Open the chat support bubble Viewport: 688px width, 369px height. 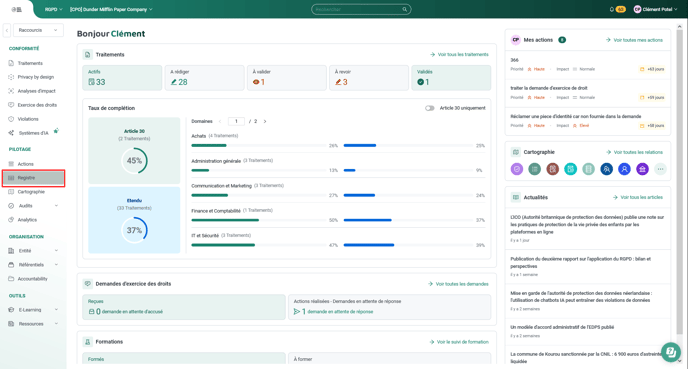point(671,352)
